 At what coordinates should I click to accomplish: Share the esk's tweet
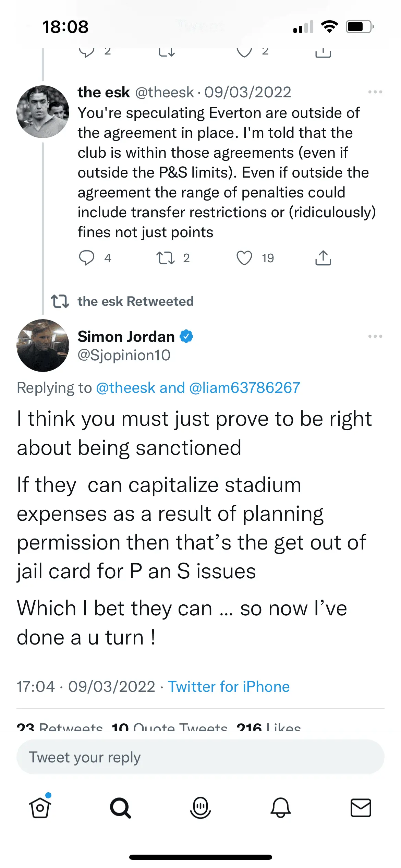[x=323, y=258]
